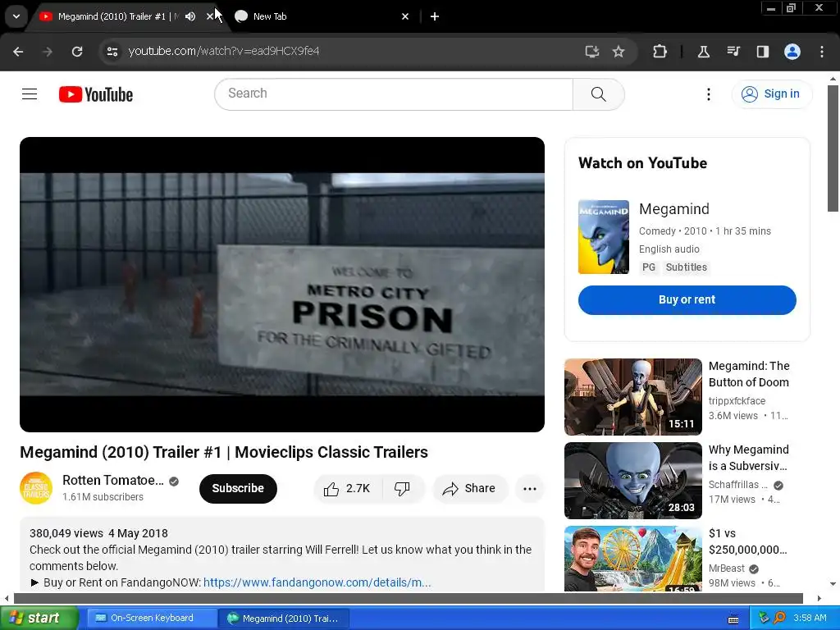Focus the YouTube Search box
This screenshot has height=630, width=840.
[394, 94]
